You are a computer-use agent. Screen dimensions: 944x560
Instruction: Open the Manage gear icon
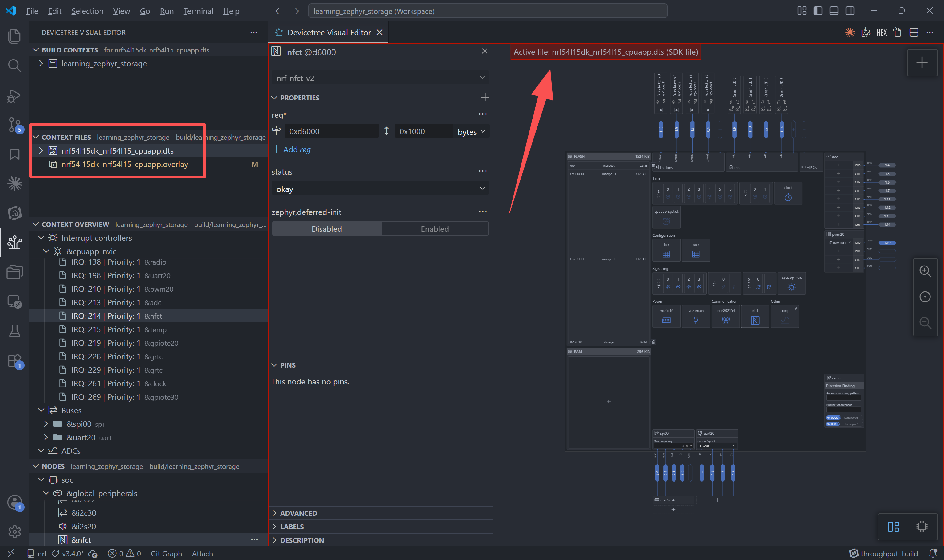tap(14, 531)
